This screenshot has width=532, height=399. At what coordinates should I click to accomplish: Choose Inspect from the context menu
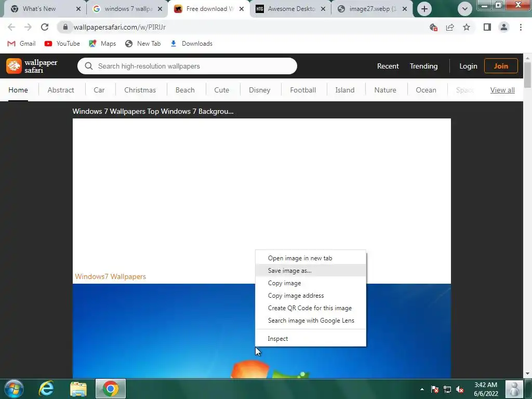tap(311, 339)
